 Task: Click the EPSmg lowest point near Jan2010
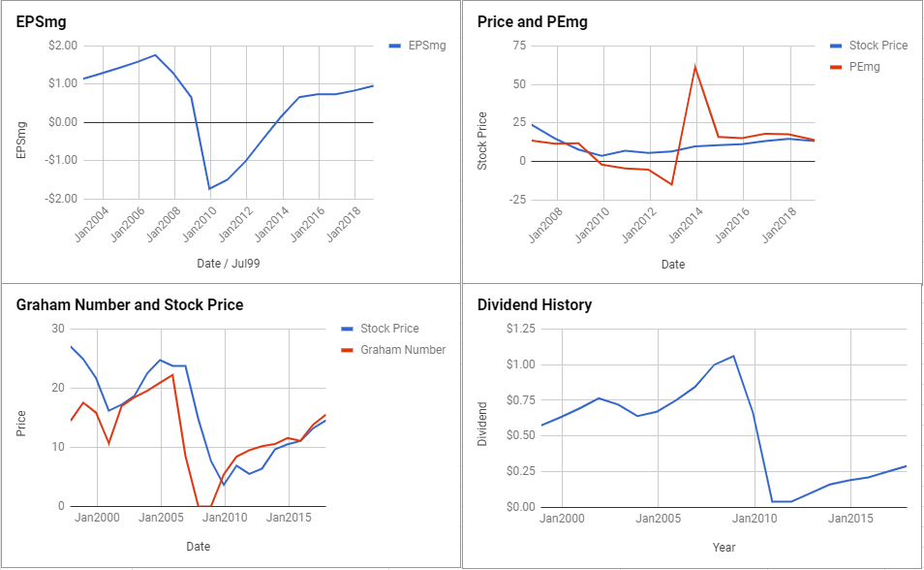point(209,189)
